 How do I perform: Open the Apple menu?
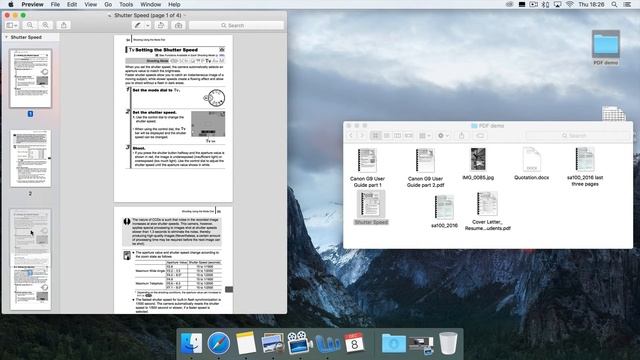coord(11,4)
